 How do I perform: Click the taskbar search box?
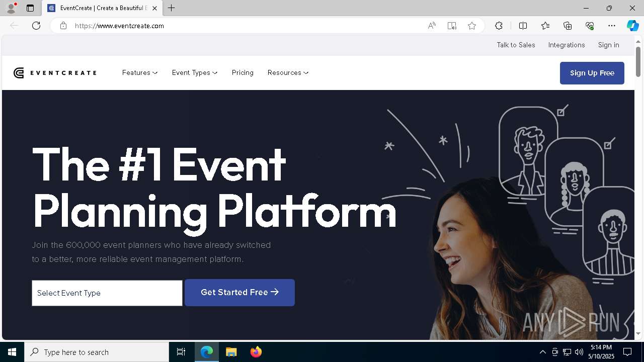tap(97, 352)
